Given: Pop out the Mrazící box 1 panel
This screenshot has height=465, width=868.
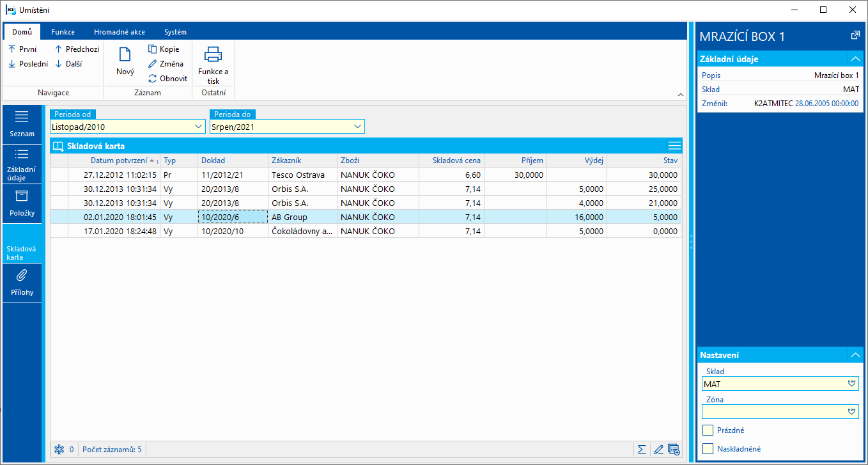Looking at the screenshot, I should 855,36.
